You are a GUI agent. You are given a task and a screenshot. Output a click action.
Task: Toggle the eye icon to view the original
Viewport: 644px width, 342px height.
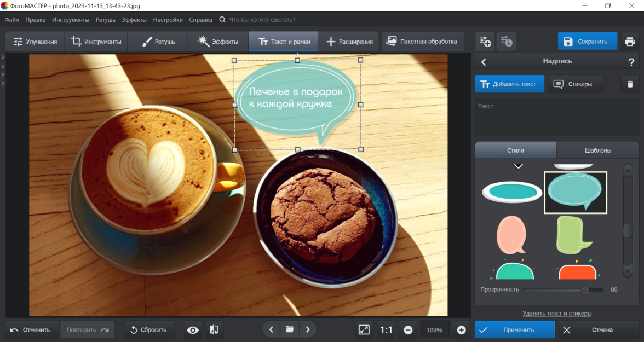193,330
